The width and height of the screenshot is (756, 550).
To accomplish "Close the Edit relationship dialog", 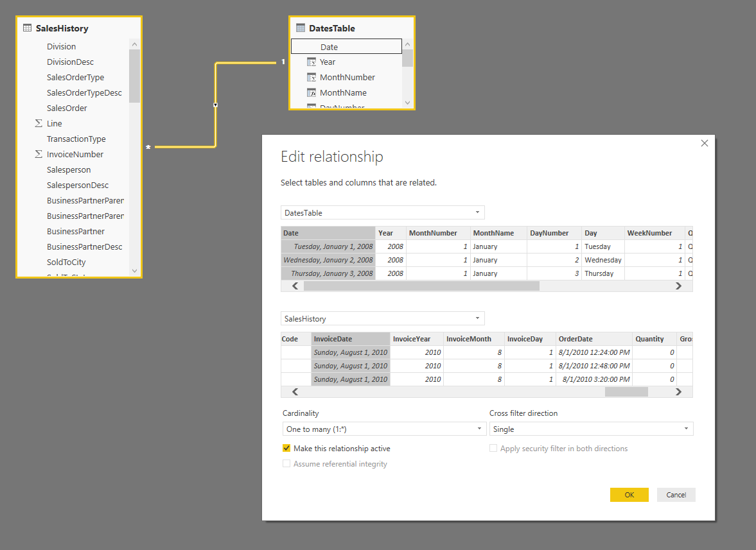I will [705, 143].
